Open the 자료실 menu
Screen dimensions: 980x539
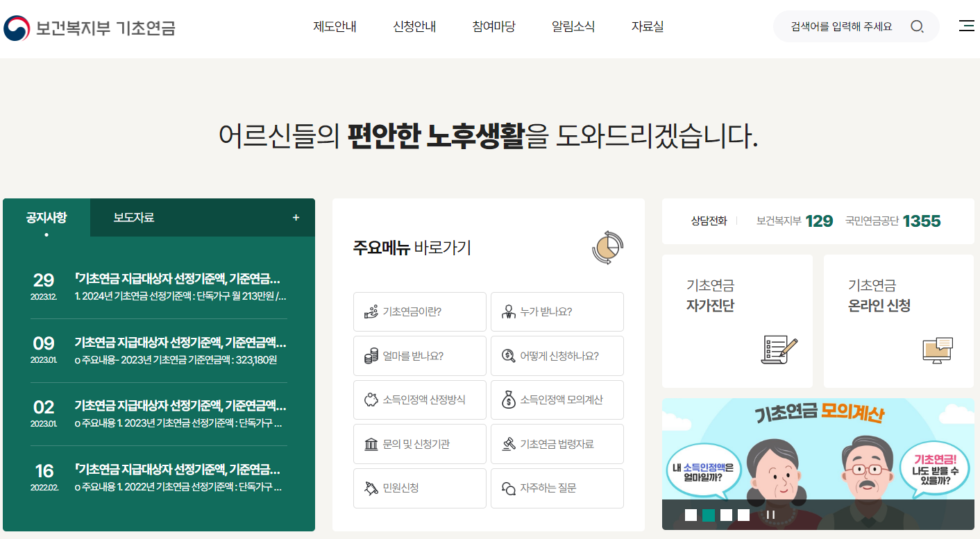(x=648, y=27)
